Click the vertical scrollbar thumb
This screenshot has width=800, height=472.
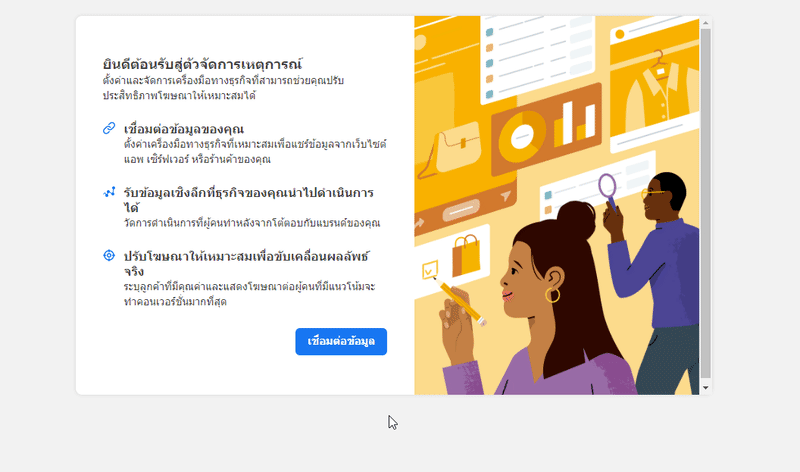tap(705, 203)
